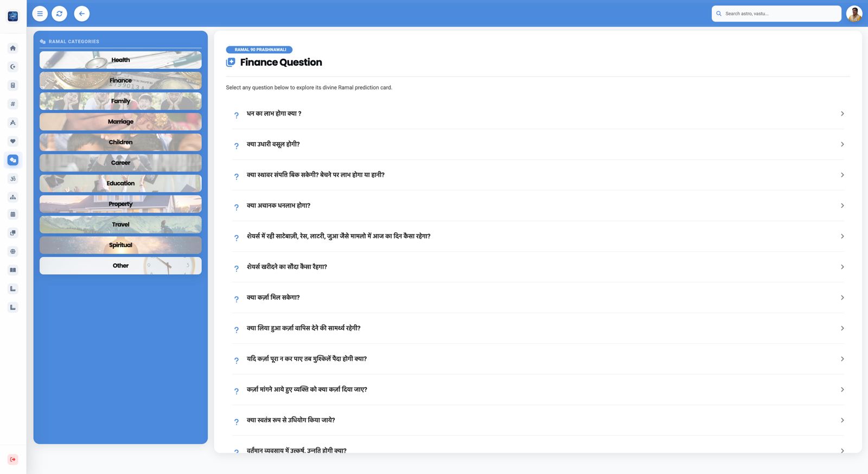The image size is (868, 474).
Task: Click the Ramal 90 Prashnawali badge
Action: pyautogui.click(x=259, y=49)
